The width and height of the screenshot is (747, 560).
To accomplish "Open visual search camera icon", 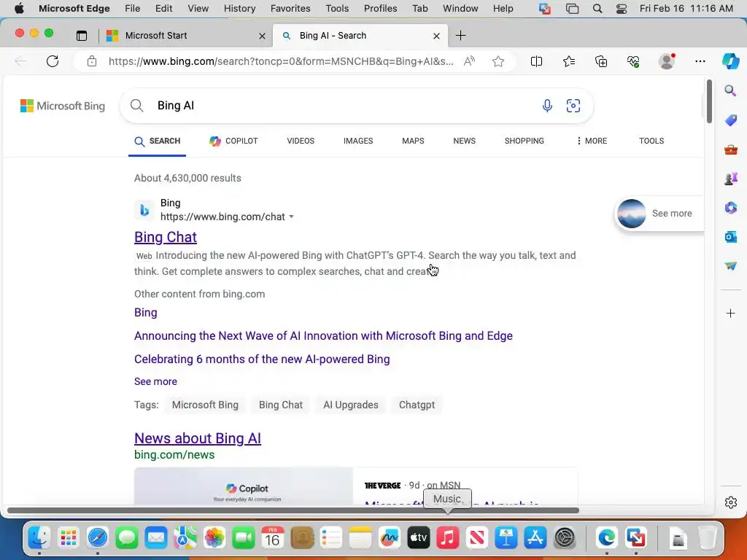I will click(573, 106).
